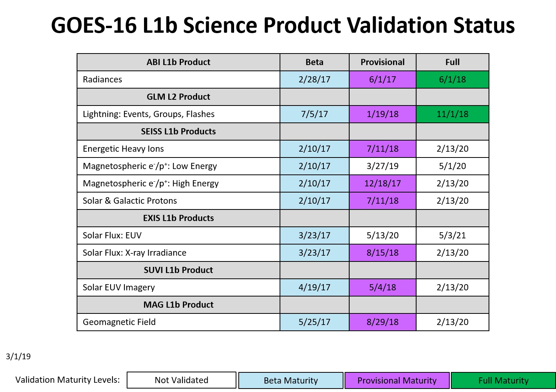Click the 5/3/21 Full date cell
Image resolution: width=556 pixels, height=392 pixels.
pyautogui.click(x=452, y=236)
